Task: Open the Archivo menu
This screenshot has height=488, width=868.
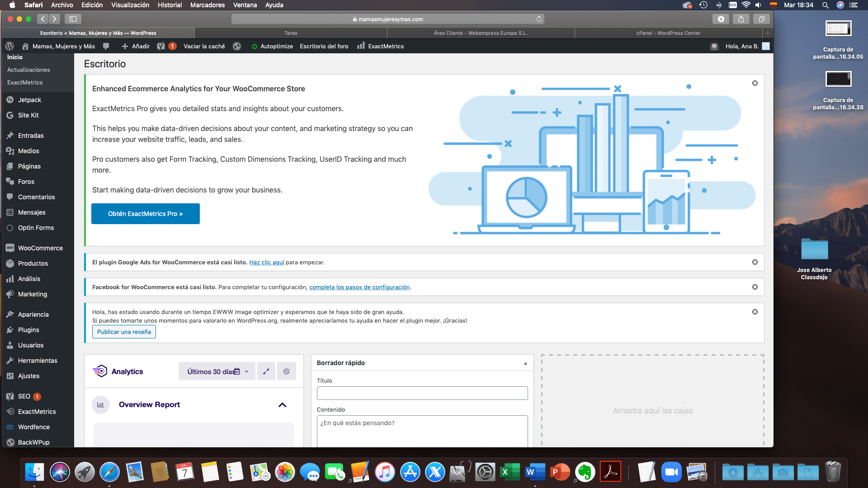Action: pyautogui.click(x=62, y=5)
